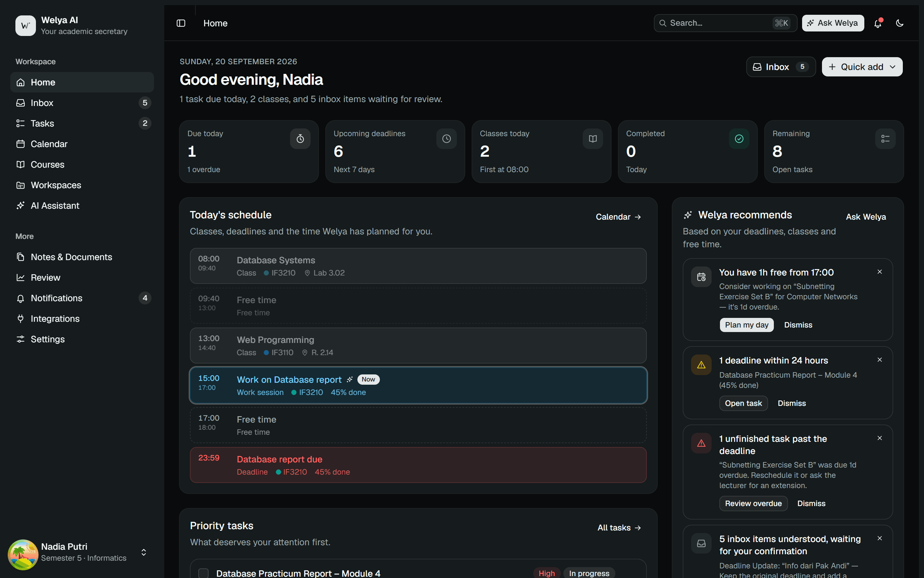Click the Due today timer icon

(300, 139)
